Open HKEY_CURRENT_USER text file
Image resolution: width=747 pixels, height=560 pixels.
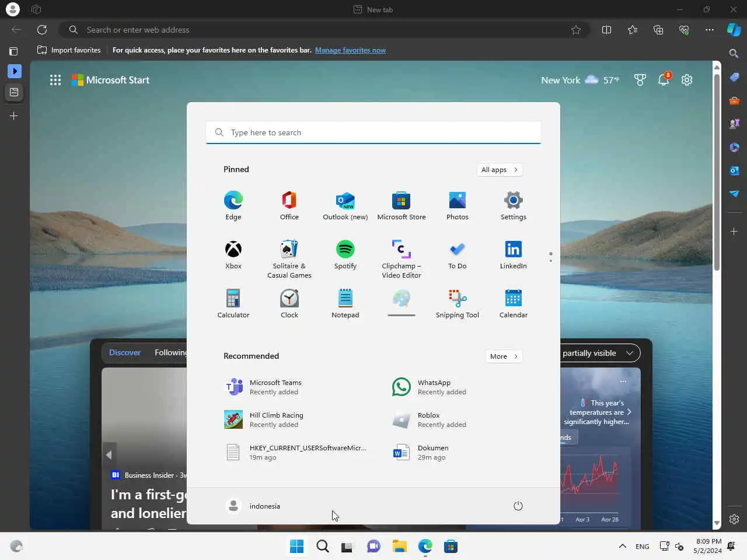click(x=298, y=453)
